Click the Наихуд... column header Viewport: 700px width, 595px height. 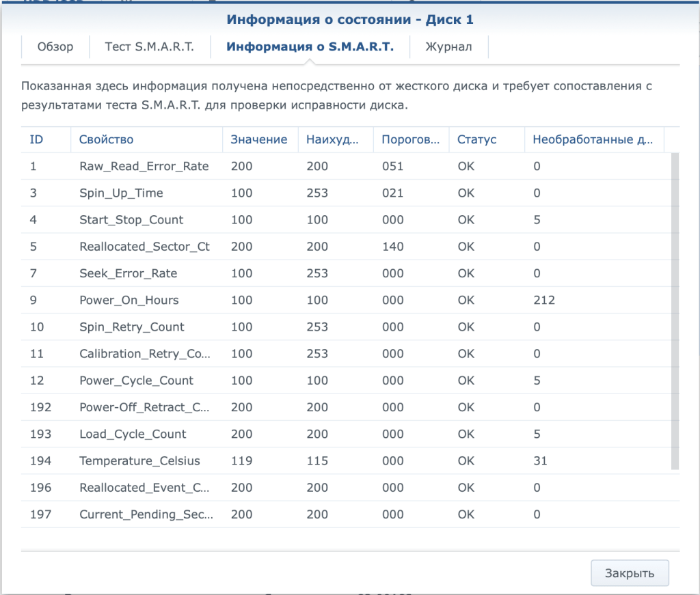(336, 139)
